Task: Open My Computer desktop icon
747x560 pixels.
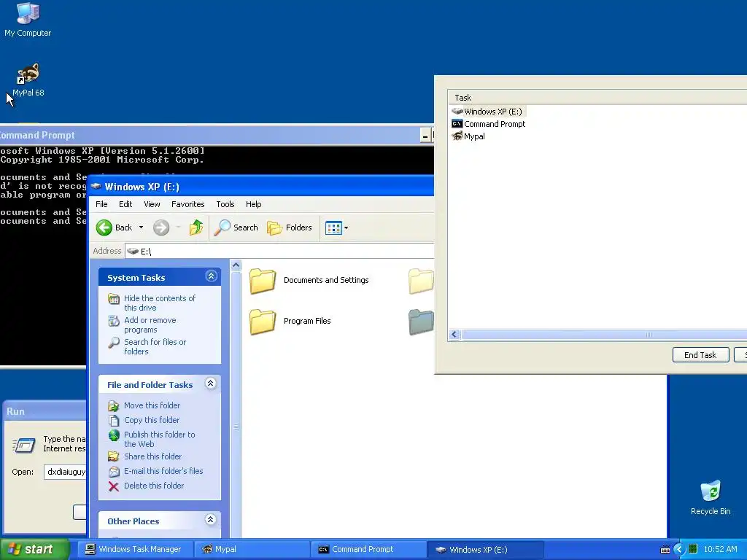Action: pyautogui.click(x=28, y=19)
